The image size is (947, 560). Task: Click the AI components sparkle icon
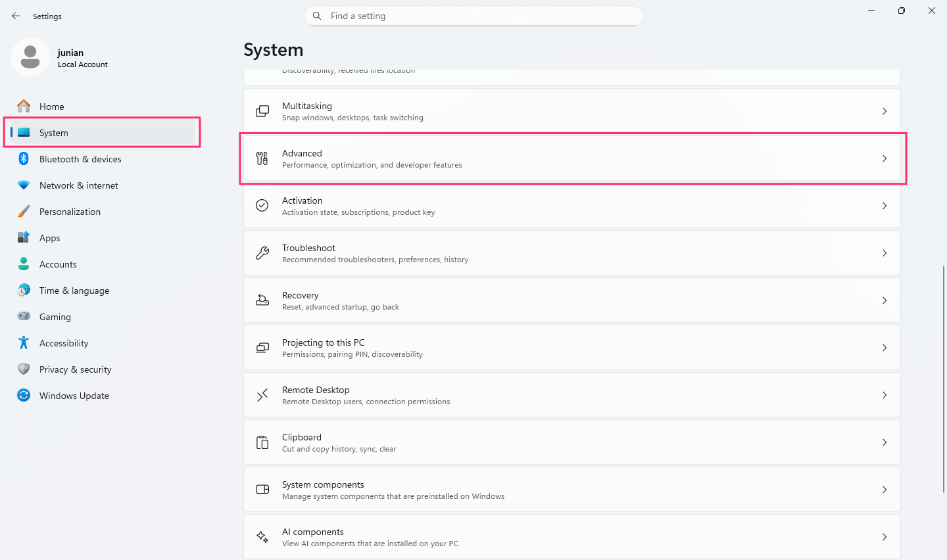262,537
